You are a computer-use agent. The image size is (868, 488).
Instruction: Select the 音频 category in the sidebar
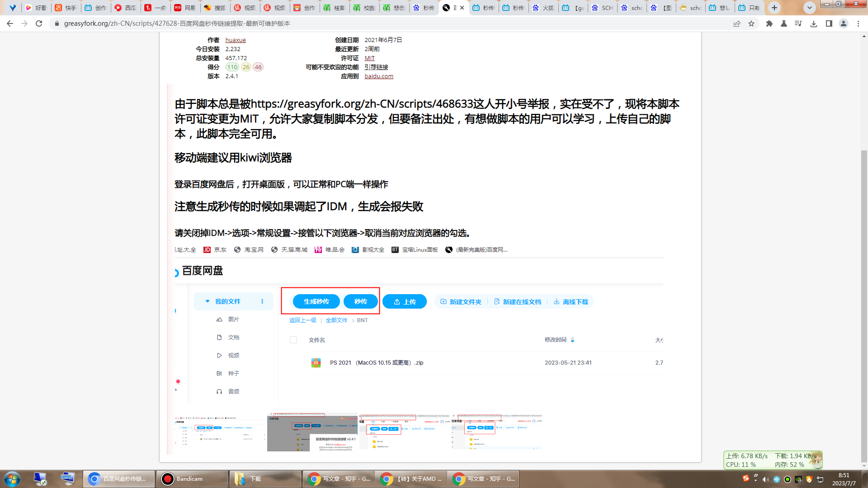click(233, 391)
